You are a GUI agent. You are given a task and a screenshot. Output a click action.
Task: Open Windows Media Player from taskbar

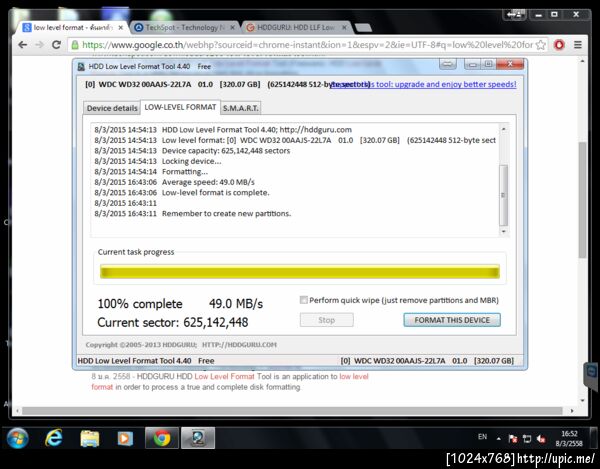click(125, 438)
